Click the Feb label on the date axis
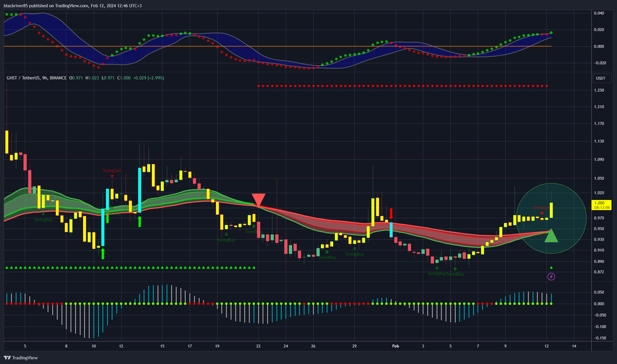 (396, 346)
